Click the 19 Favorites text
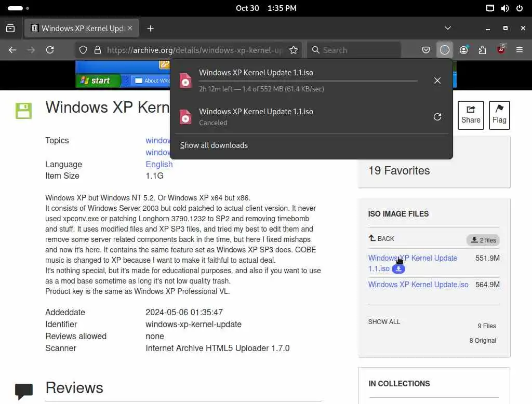This screenshot has height=404, width=532. click(399, 170)
